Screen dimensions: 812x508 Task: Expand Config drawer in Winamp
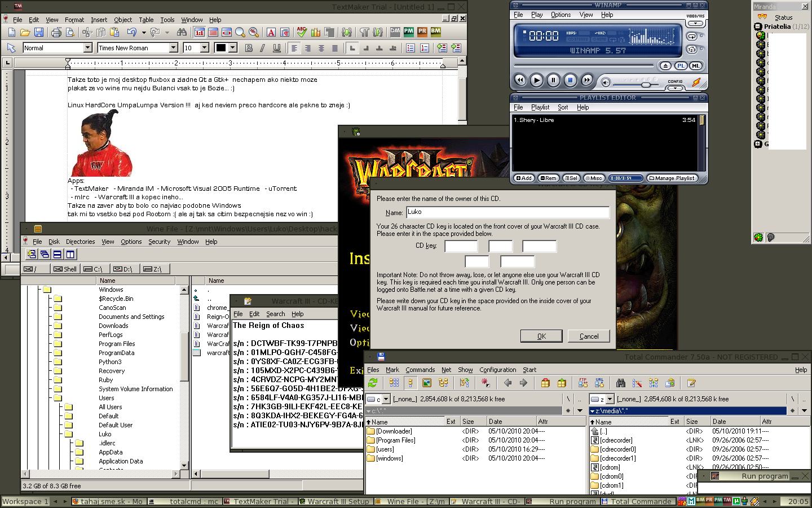click(675, 87)
